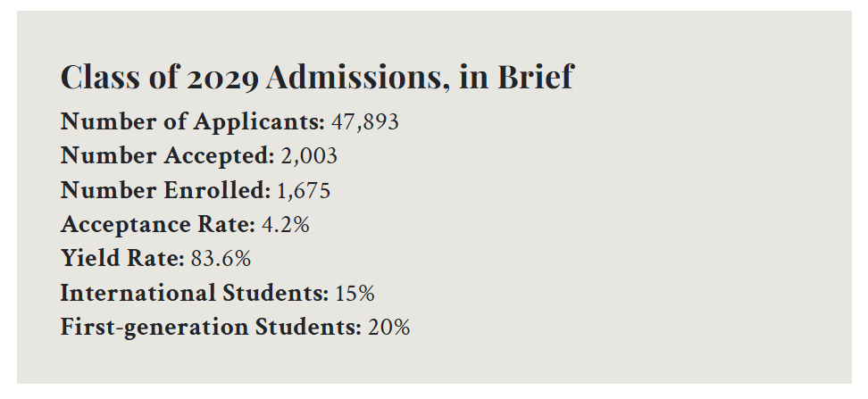
Task: Click the "Number of Applicants:" label
Action: pos(193,122)
